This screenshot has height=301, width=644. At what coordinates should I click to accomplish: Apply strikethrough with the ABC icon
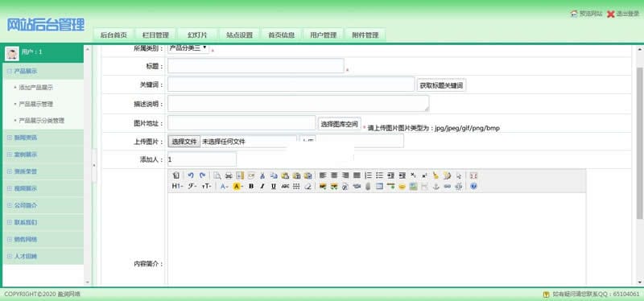285,186
